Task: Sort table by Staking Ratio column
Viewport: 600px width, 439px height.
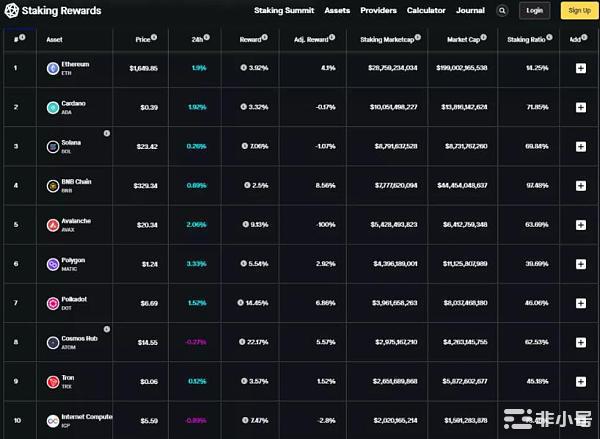Action: 530,39
